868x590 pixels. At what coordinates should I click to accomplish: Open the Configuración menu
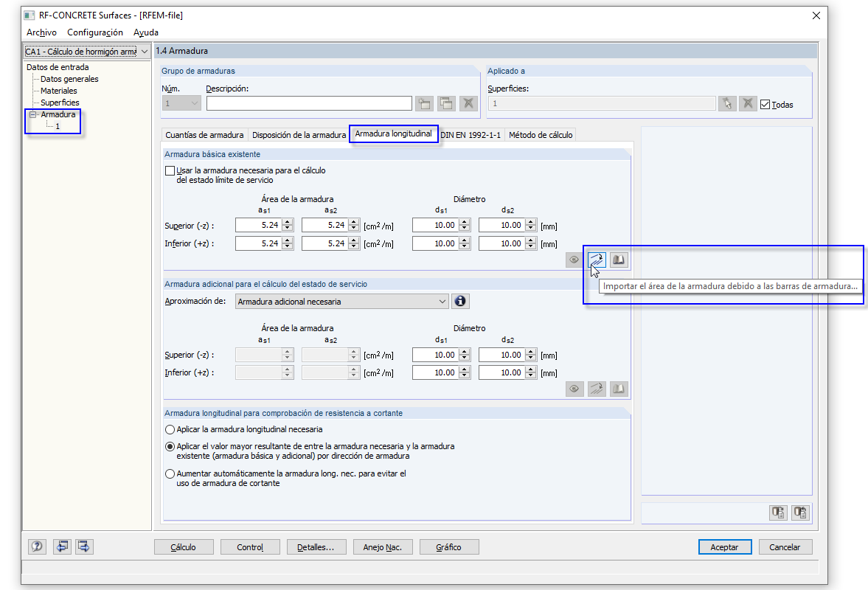pos(95,32)
